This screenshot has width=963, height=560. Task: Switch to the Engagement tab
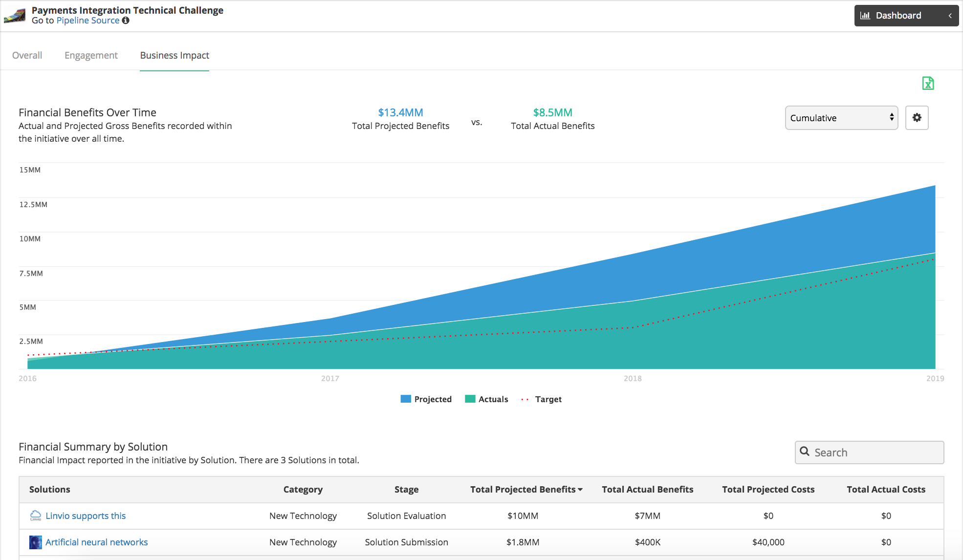coord(91,55)
